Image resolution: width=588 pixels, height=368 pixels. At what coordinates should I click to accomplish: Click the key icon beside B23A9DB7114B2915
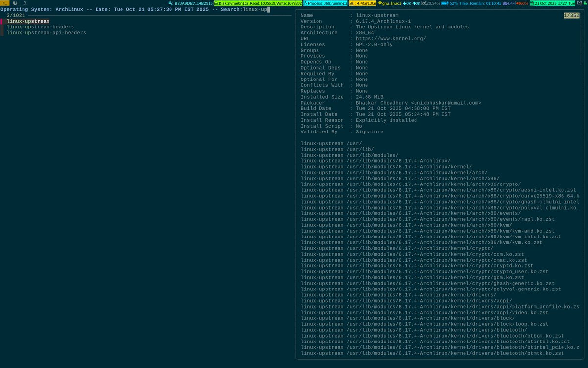coord(170,3)
